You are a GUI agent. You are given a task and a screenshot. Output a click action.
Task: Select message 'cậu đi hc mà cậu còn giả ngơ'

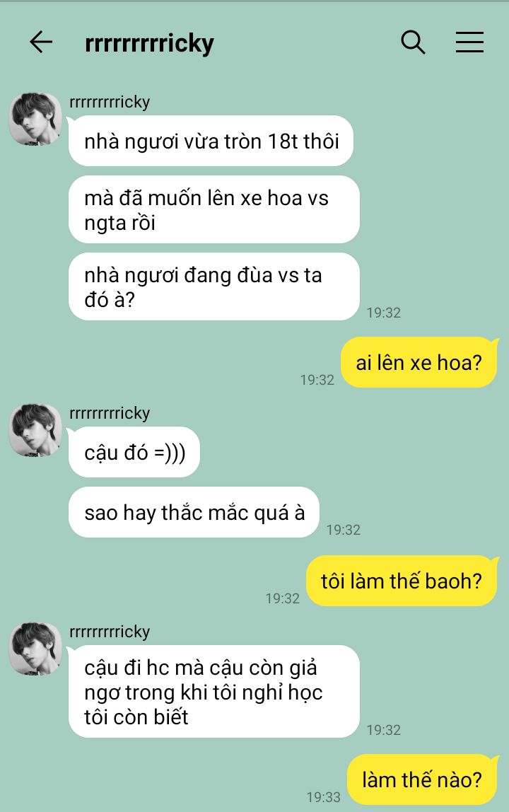tap(214, 691)
